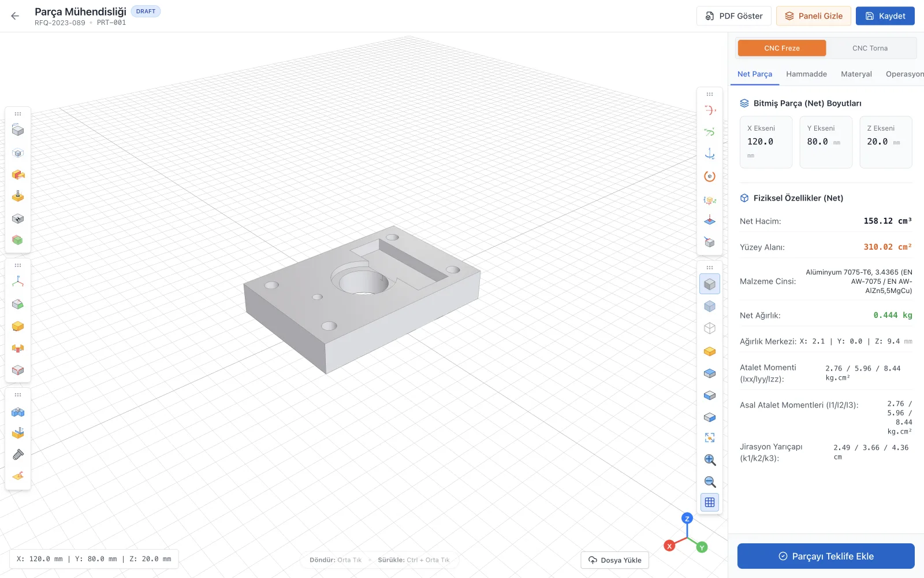Click the green rotate about Y axis icon
The image size is (924, 578).
710,132
